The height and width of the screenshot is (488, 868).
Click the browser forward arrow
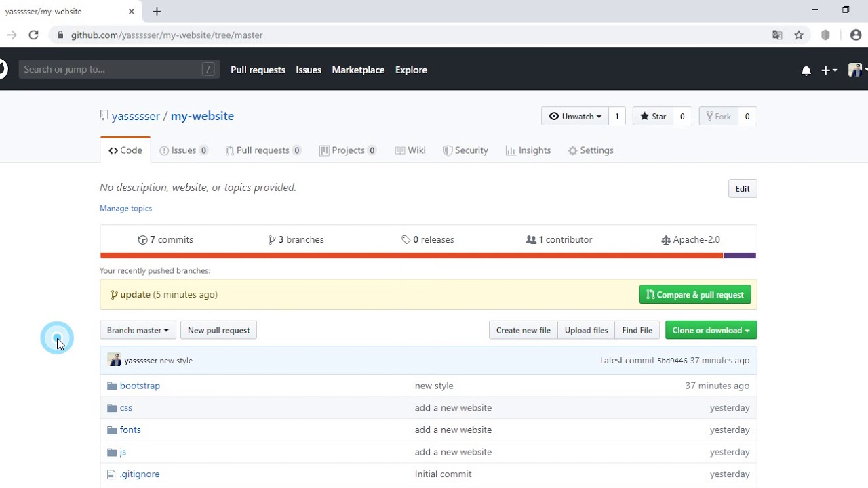[x=12, y=35]
